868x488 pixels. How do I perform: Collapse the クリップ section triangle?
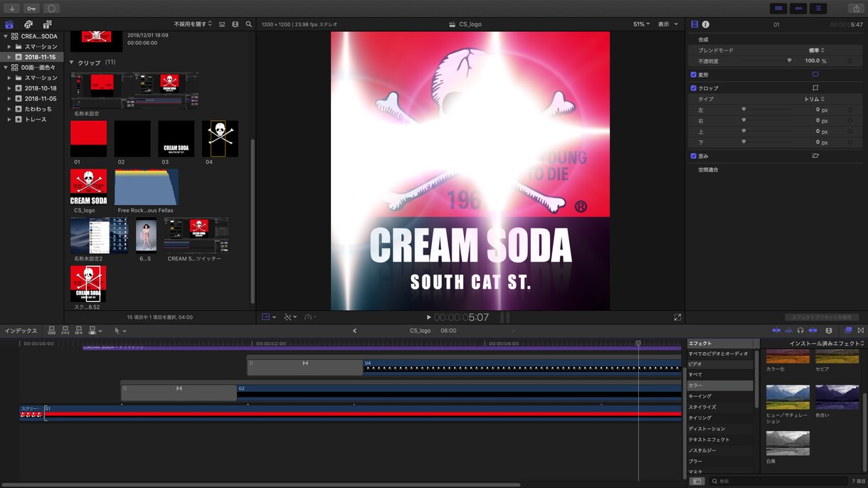[x=72, y=63]
